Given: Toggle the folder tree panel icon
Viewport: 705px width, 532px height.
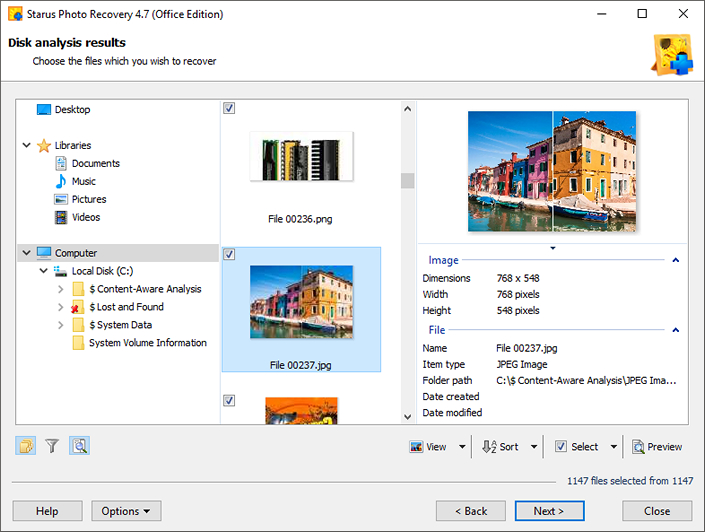Looking at the screenshot, I should [26, 446].
